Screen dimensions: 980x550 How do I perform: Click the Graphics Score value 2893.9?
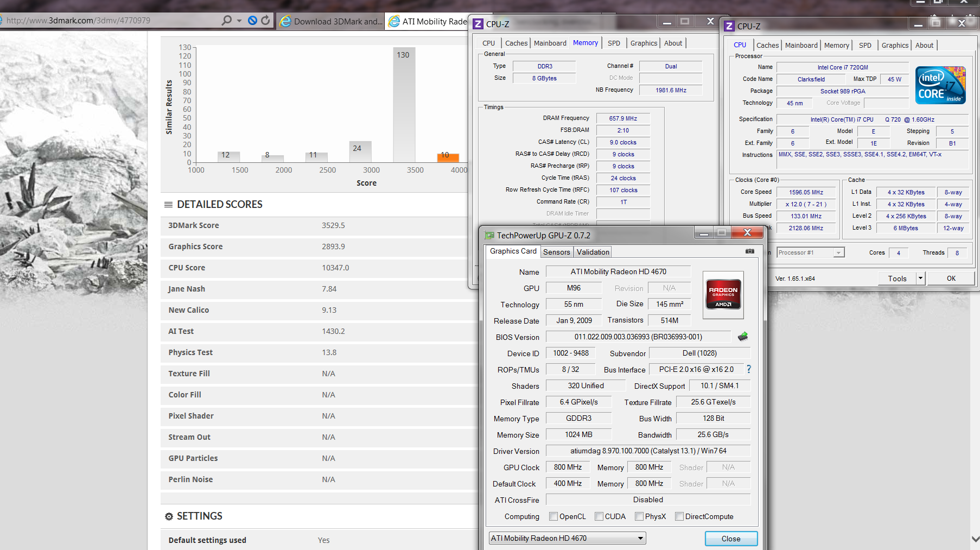(333, 246)
